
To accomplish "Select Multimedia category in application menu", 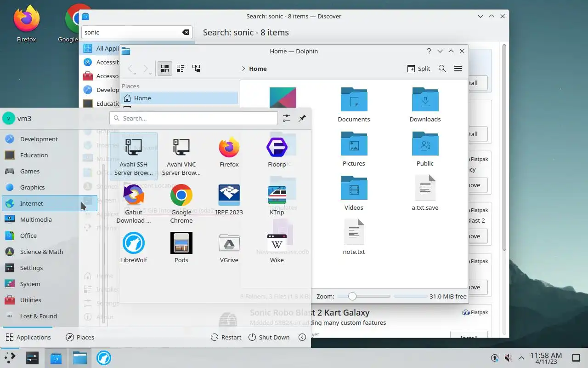I will (50, 219).
